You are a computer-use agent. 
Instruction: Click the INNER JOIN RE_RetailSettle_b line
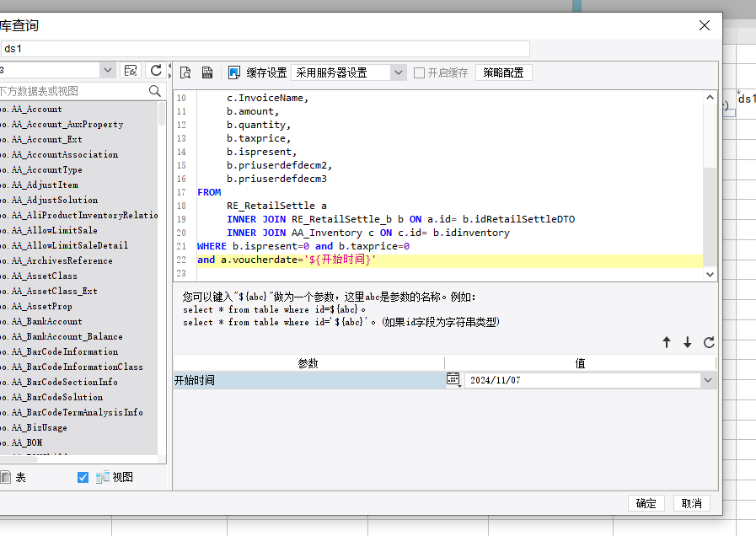[400, 219]
